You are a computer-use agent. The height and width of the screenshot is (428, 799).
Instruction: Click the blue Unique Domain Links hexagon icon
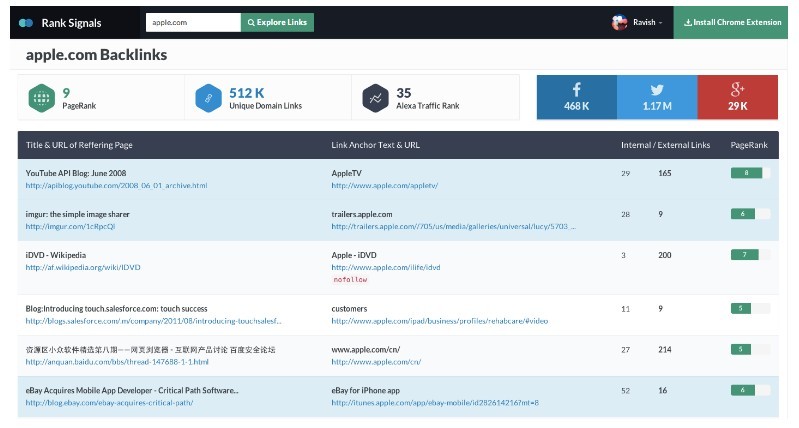[x=208, y=98]
